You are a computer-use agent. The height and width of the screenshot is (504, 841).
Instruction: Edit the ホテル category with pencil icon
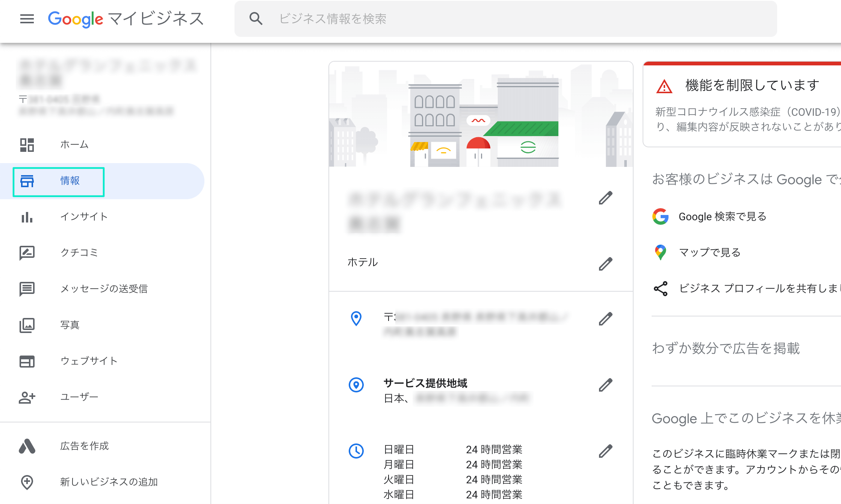tap(606, 264)
